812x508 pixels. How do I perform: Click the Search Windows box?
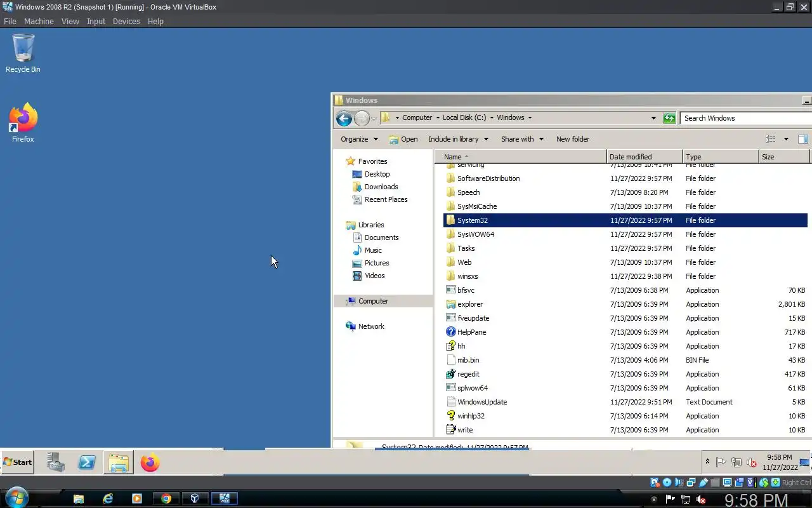coord(745,118)
